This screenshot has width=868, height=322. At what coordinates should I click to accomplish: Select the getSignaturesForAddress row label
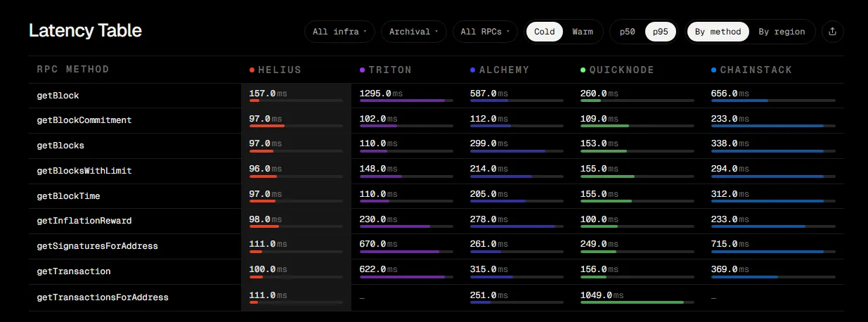(97, 246)
